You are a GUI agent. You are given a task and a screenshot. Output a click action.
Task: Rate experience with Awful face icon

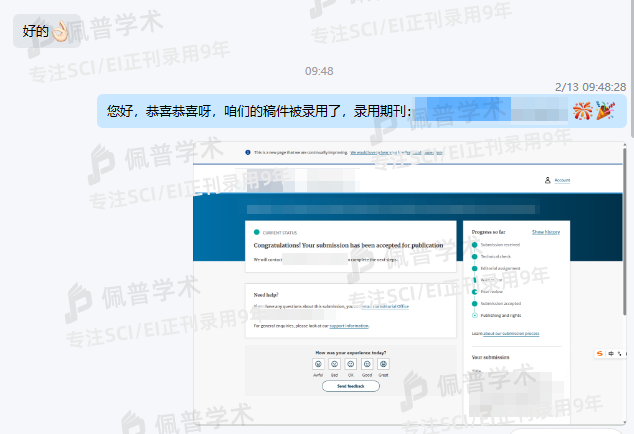(318, 364)
